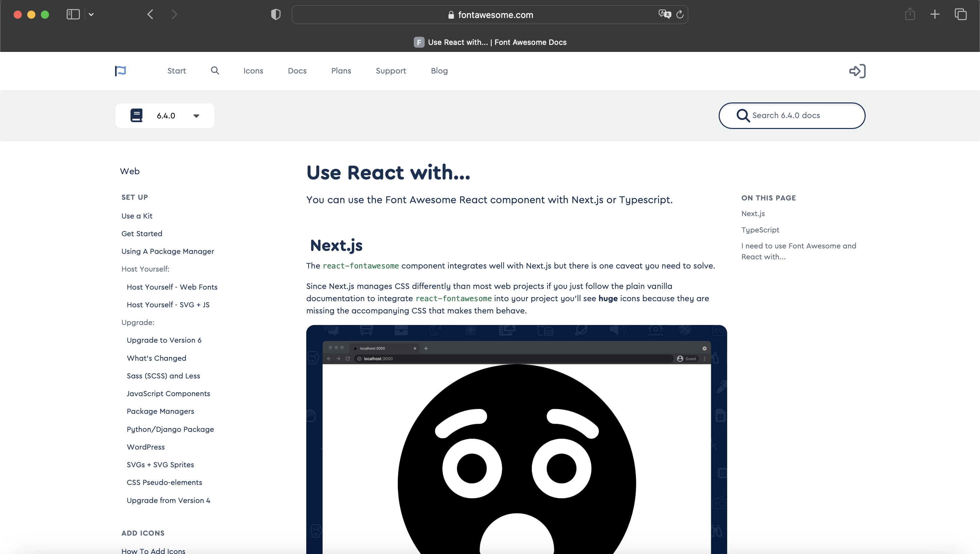Go forward with Safari forward arrow
The height and width of the screenshot is (554, 980).
(174, 14)
